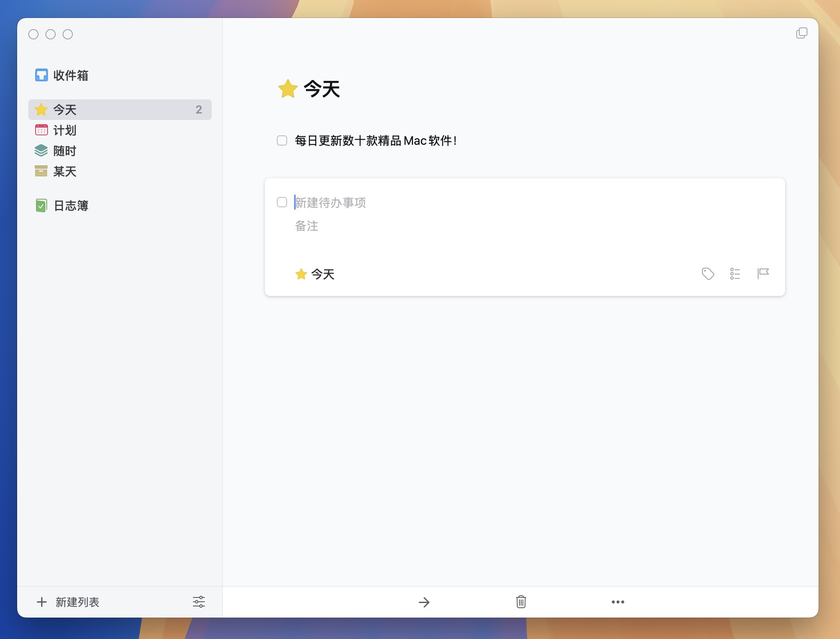This screenshot has width=840, height=639.
Task: Mark '每日更新数十款精品 Mac 软件!' as complete
Action: [x=282, y=140]
